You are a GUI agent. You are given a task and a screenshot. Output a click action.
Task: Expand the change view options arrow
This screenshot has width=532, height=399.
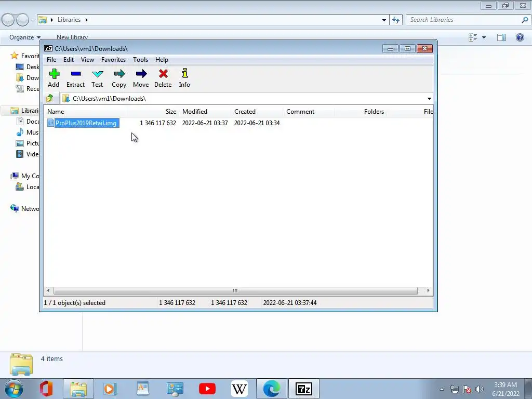tap(484, 37)
